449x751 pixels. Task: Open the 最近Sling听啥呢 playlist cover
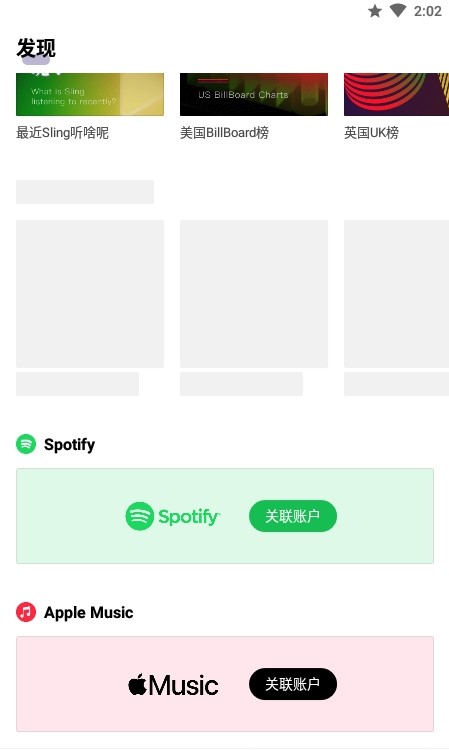[90, 94]
